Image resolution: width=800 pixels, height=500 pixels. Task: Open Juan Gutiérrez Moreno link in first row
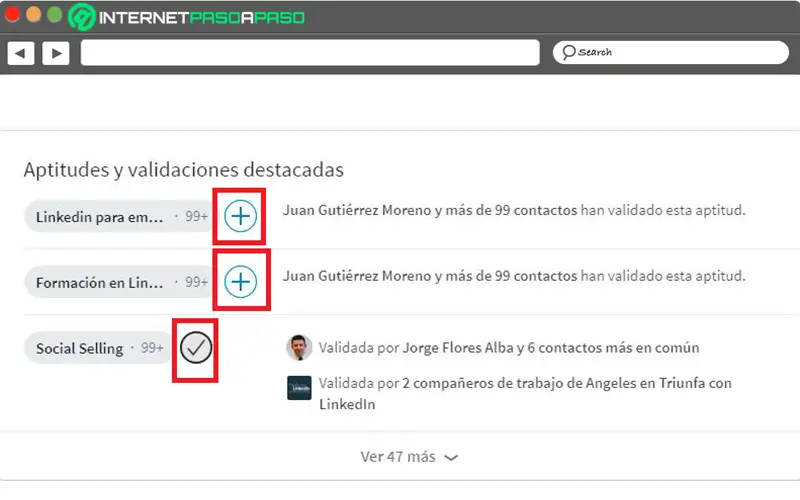point(430,210)
